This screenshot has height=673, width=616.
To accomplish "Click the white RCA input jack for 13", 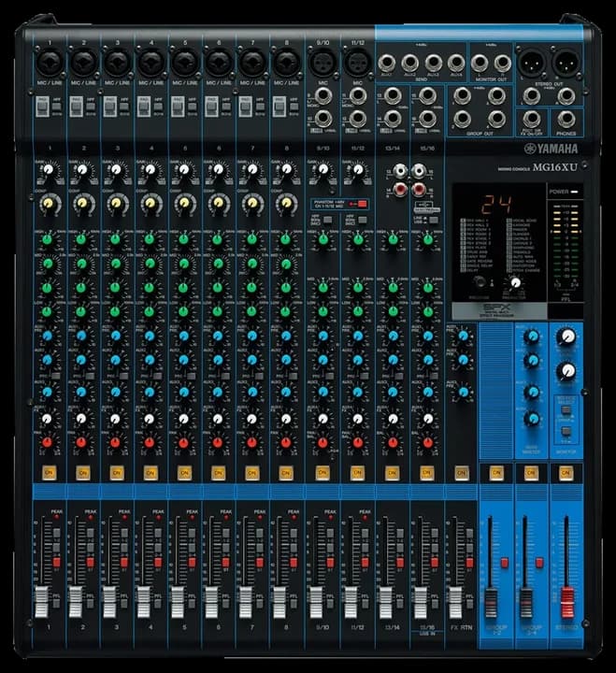I will pyautogui.click(x=400, y=170).
